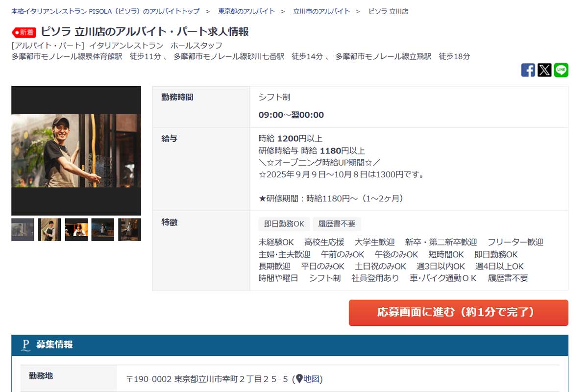Go to 立川市のアルバイト breadcrumb
The height and width of the screenshot is (392, 588).
tap(321, 11)
